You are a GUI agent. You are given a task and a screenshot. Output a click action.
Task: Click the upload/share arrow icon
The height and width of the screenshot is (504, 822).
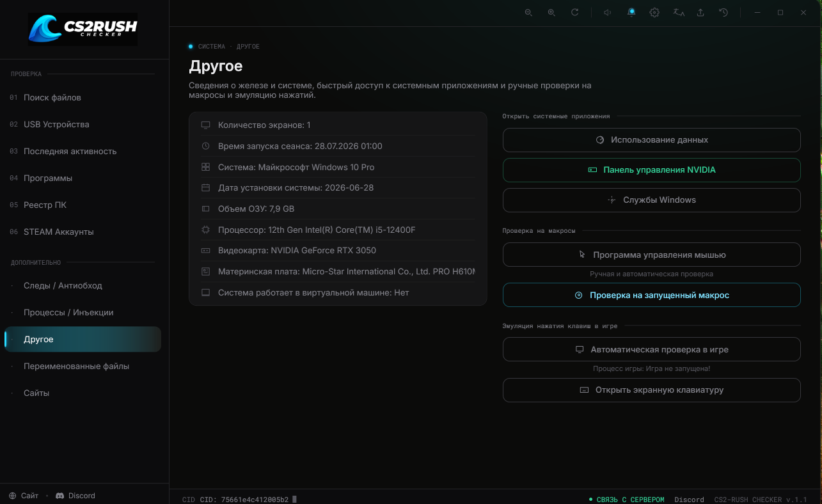700,13
